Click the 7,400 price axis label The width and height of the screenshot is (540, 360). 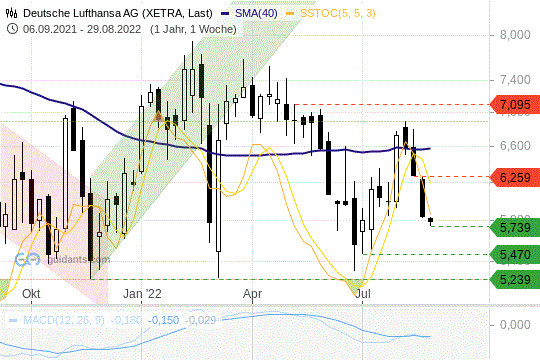point(515,80)
